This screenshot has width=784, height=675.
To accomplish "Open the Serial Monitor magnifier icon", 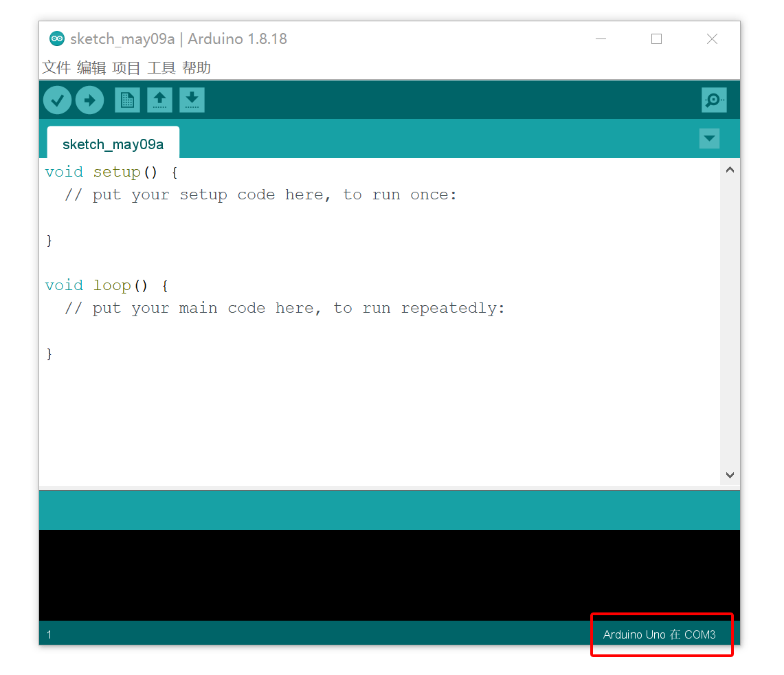I will coord(714,100).
